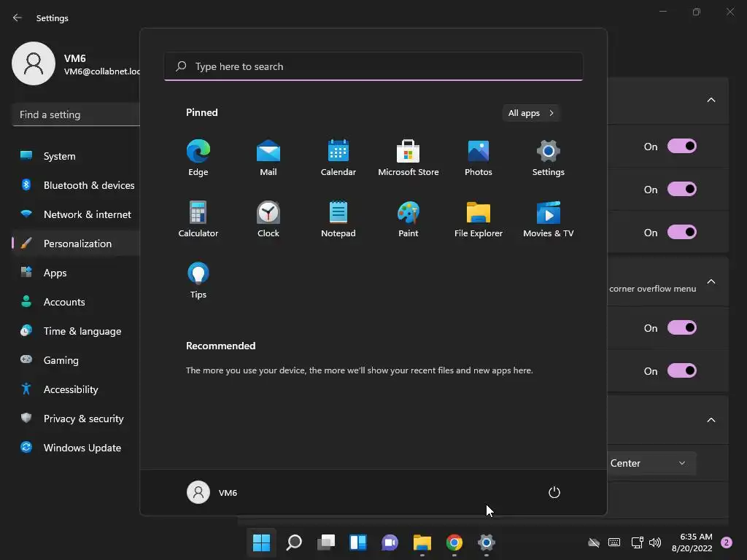The image size is (747, 560).
Task: Click the Find a setting search field
Action: coord(76,114)
